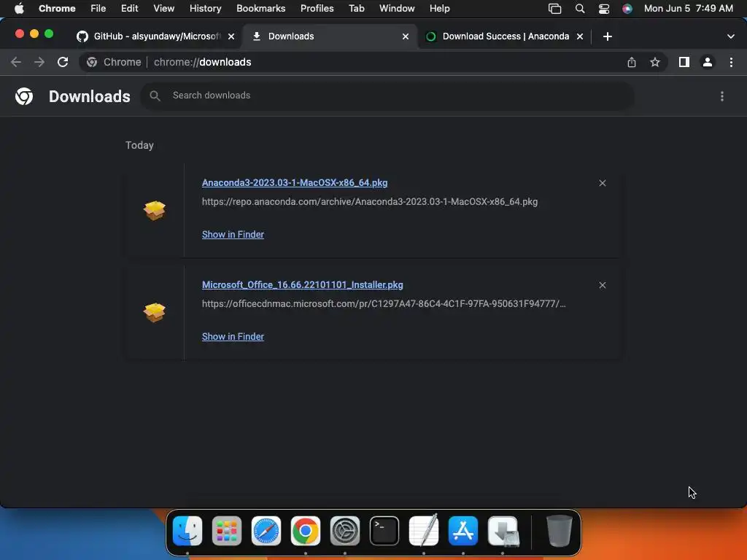Expand the tab search chevron

click(x=731, y=36)
